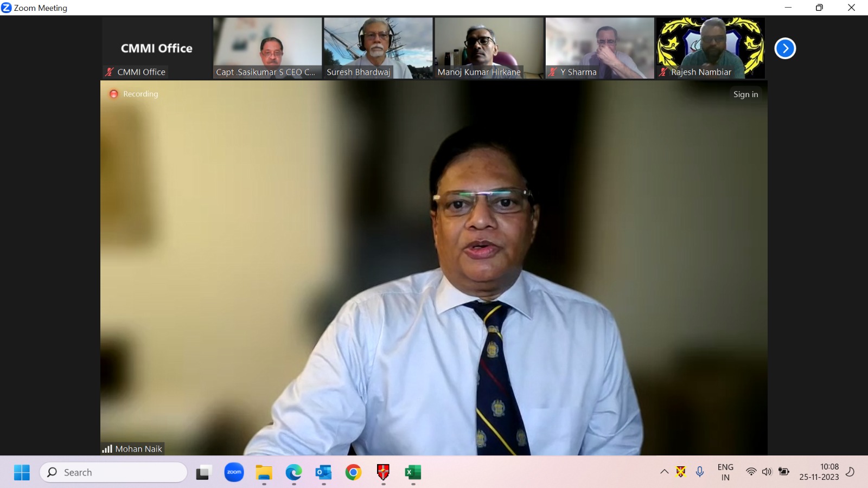Open the Wi-Fi network settings icon
This screenshot has height=488, width=868.
[751, 472]
